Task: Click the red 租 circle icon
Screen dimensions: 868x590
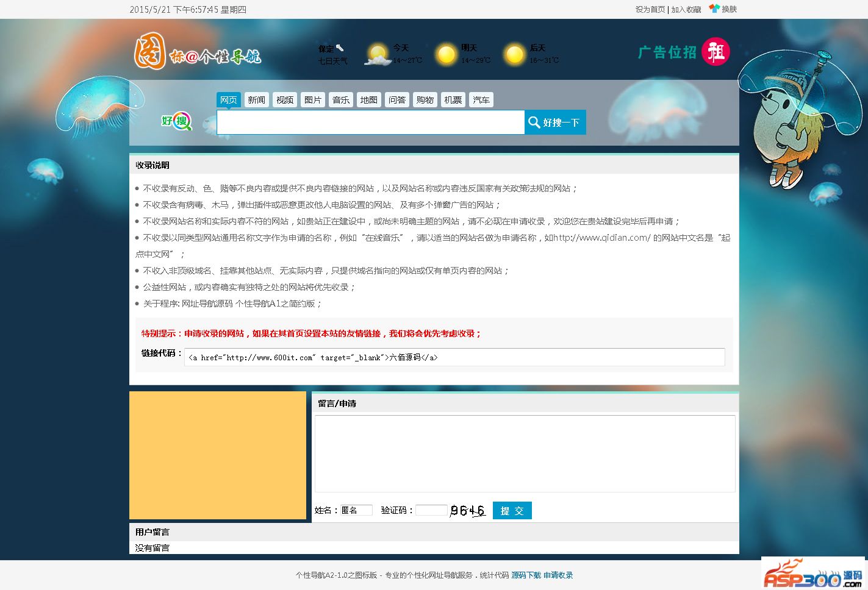Action: pos(716,52)
